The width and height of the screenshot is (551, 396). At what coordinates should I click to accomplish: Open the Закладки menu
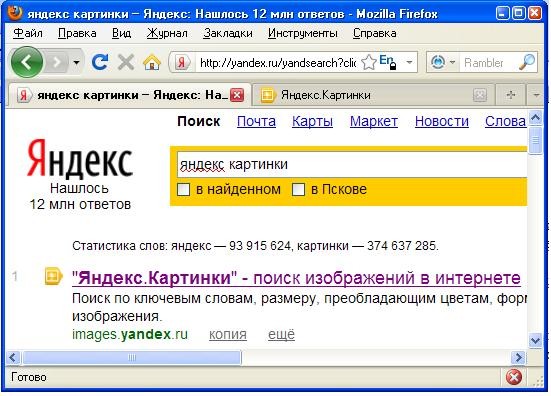tap(228, 33)
